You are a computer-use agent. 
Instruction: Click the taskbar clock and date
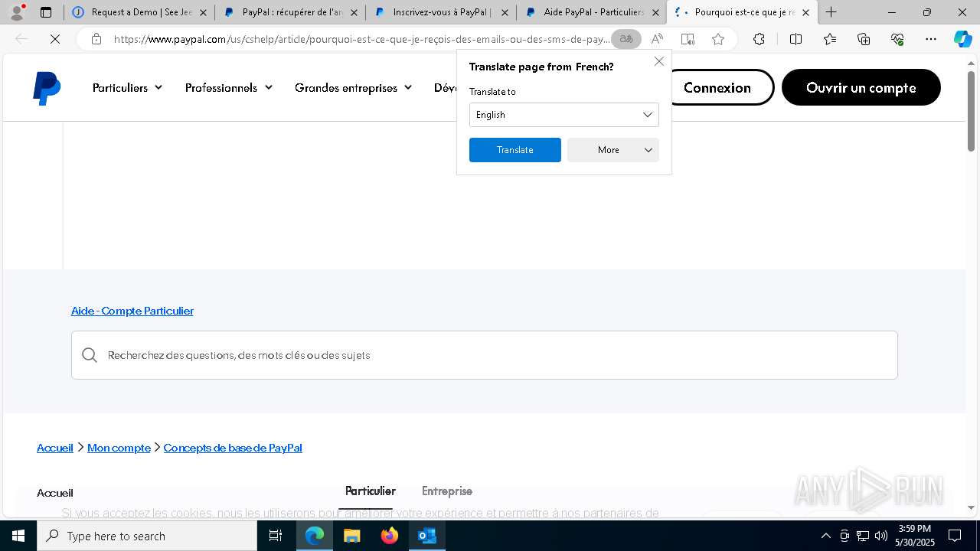point(915,536)
